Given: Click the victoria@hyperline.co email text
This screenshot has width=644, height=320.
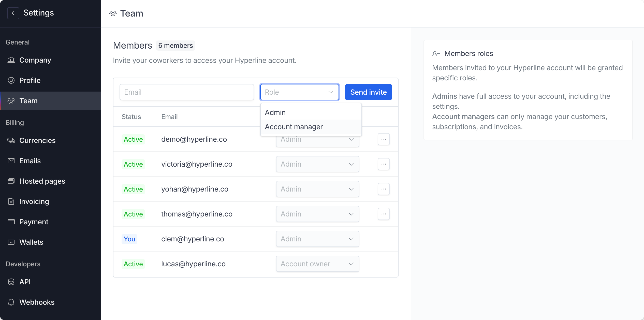Looking at the screenshot, I should (197, 164).
